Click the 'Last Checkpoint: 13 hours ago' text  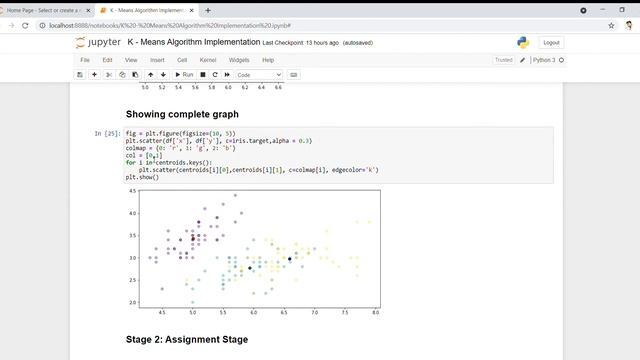tap(300, 42)
